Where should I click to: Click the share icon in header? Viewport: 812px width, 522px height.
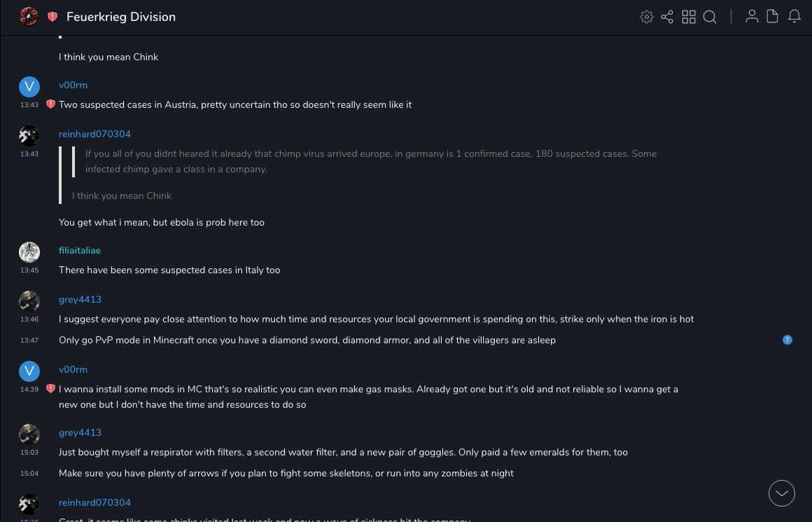[667, 17]
